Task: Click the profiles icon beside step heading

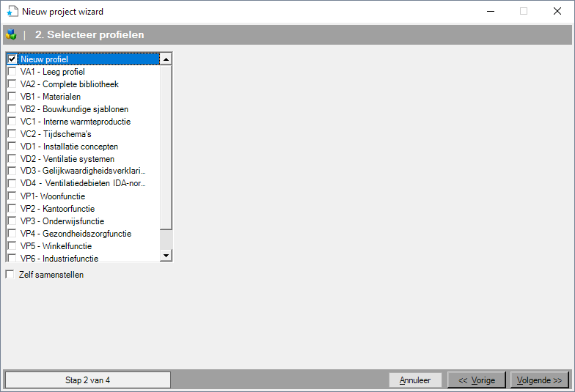Action: [x=11, y=34]
